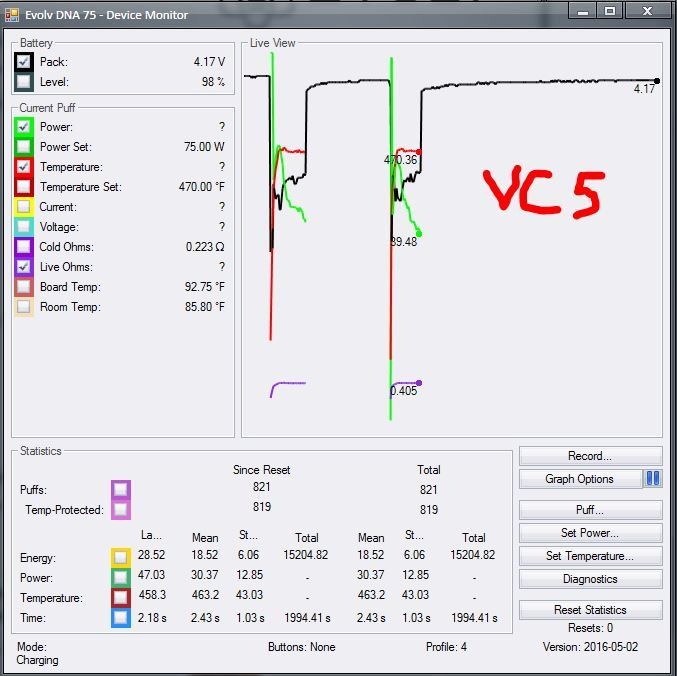Check the yellow Current checkbox
The width and height of the screenshot is (677, 676).
(x=24, y=207)
